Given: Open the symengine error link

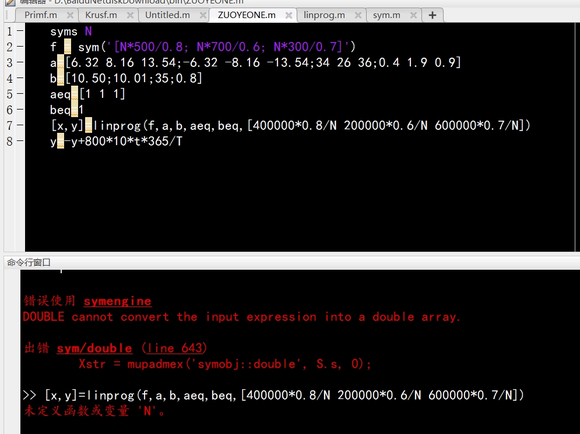Looking at the screenshot, I should tap(117, 301).
